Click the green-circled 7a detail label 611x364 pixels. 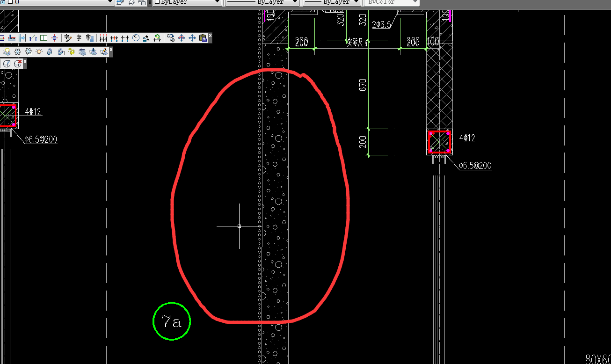point(172,321)
